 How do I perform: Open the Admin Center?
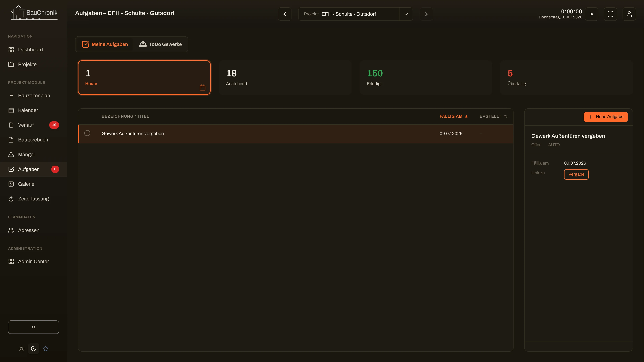coord(34,261)
